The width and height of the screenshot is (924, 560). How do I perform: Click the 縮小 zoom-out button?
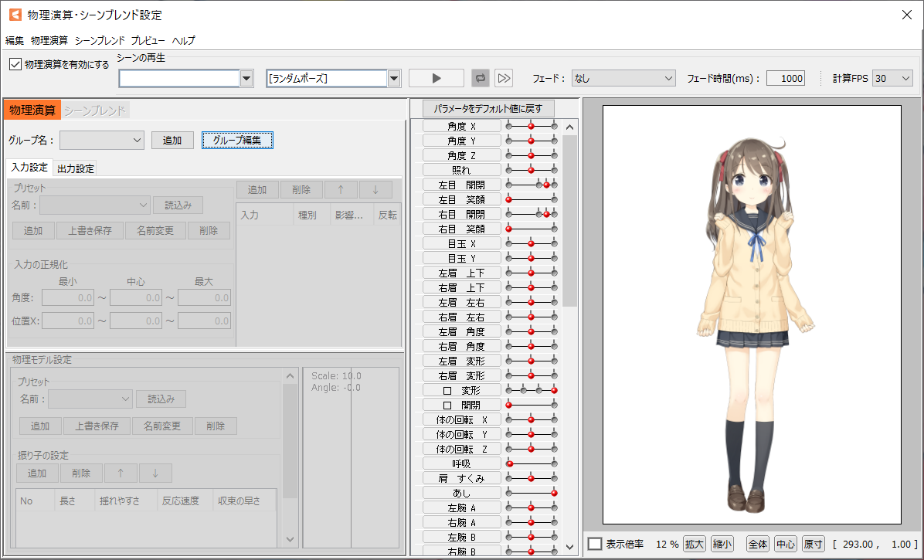(x=722, y=544)
